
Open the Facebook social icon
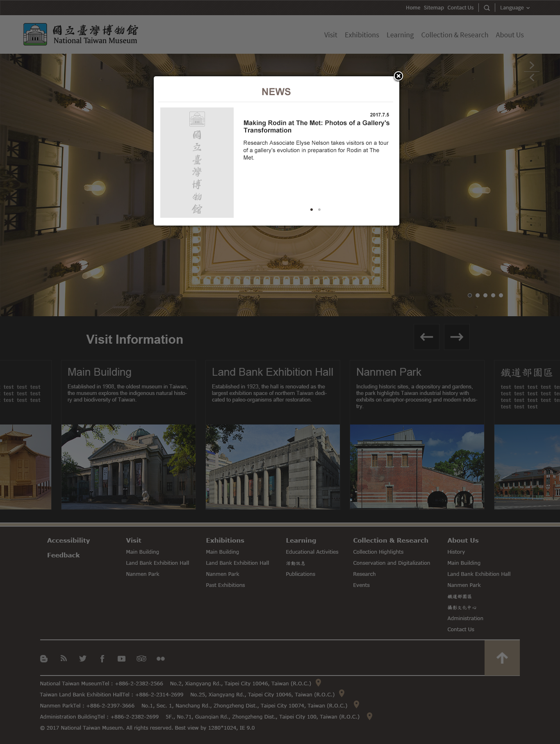(102, 659)
